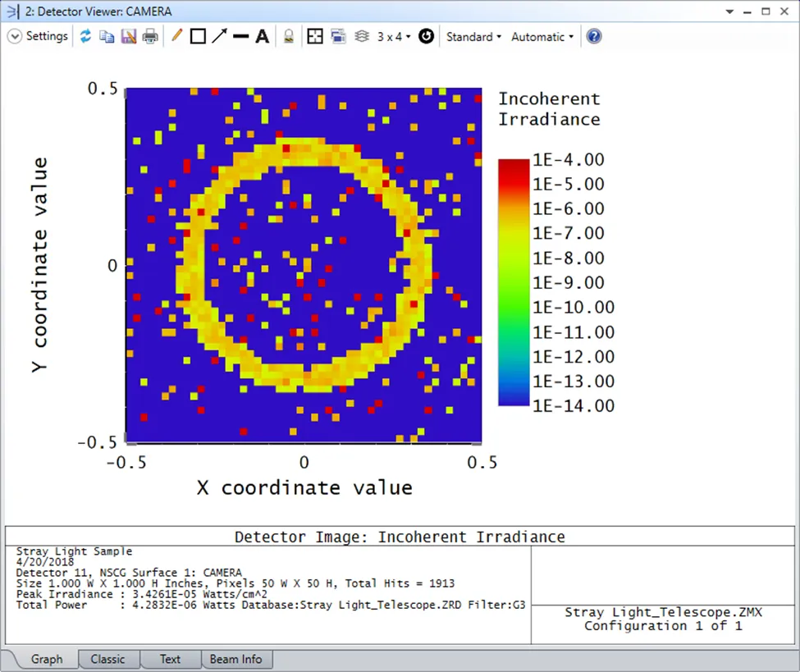Click the copy to clipboard icon
Image resolution: width=800 pixels, height=672 pixels.
click(x=107, y=37)
